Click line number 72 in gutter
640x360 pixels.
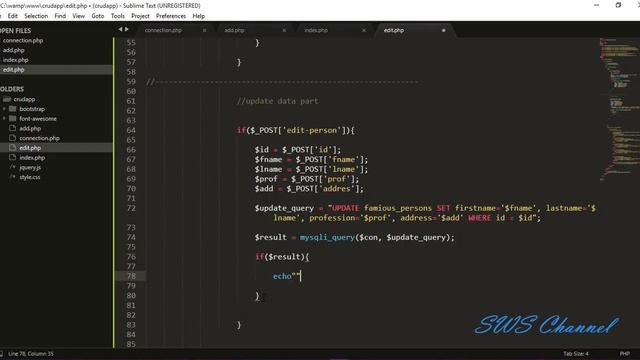[x=131, y=208]
